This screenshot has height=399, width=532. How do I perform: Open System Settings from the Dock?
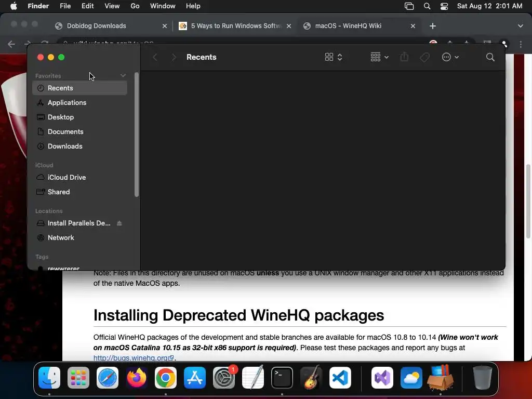point(224,378)
